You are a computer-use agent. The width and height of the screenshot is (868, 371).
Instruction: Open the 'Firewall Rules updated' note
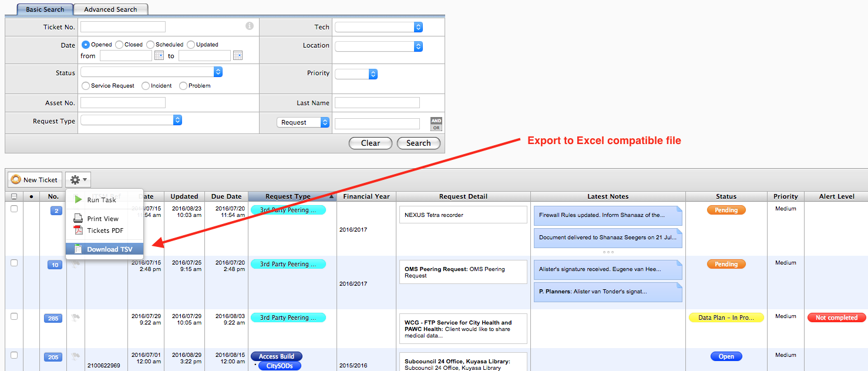pyautogui.click(x=608, y=215)
